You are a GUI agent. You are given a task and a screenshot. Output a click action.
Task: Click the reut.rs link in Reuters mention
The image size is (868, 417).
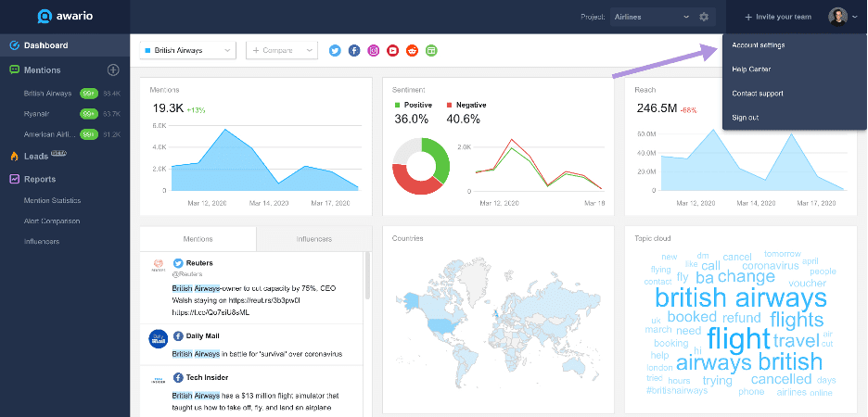(263, 300)
